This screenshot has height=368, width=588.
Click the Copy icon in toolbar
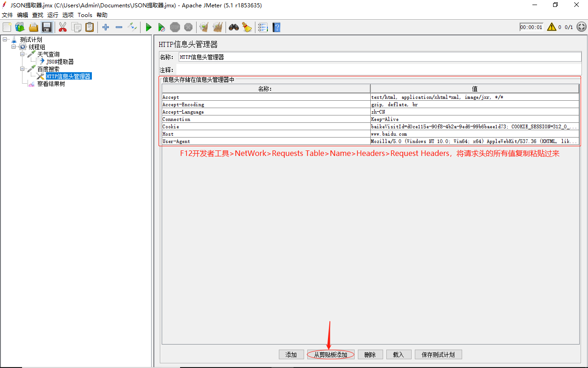tap(76, 27)
